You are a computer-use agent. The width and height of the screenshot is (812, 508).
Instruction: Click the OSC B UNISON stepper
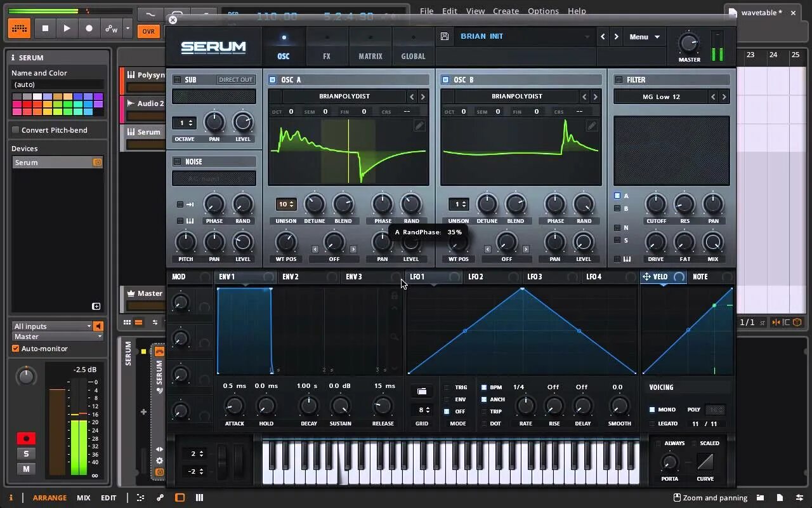pyautogui.click(x=458, y=204)
